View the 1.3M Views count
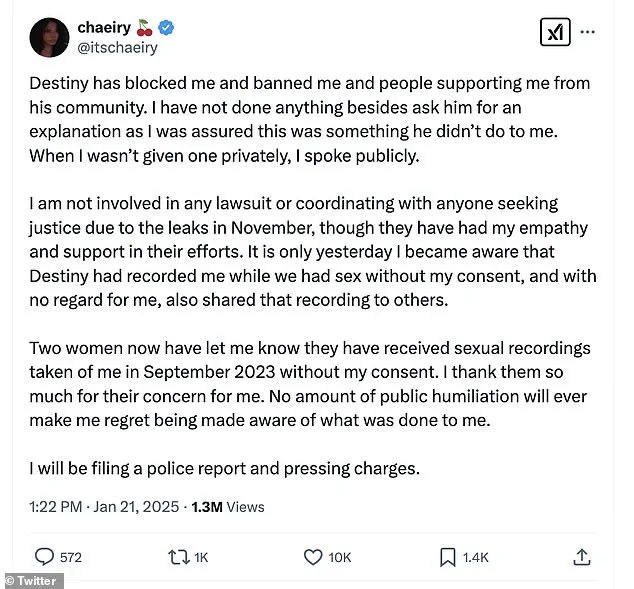The width and height of the screenshot is (634, 589). point(228,507)
